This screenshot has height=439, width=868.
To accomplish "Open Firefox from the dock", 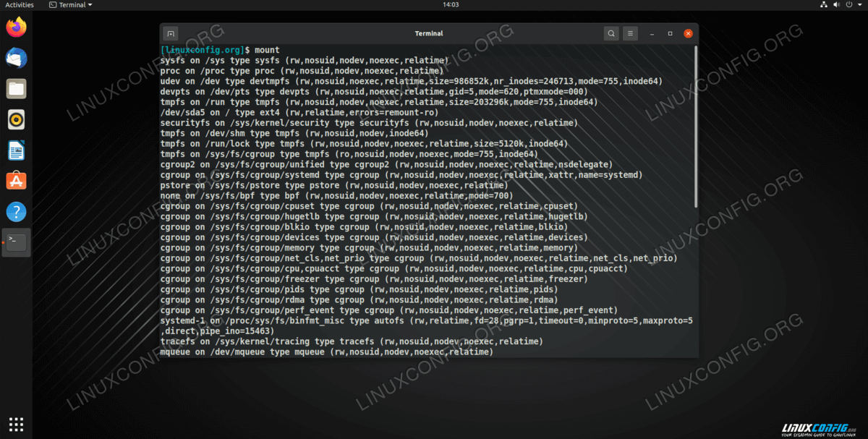I will 16,27.
